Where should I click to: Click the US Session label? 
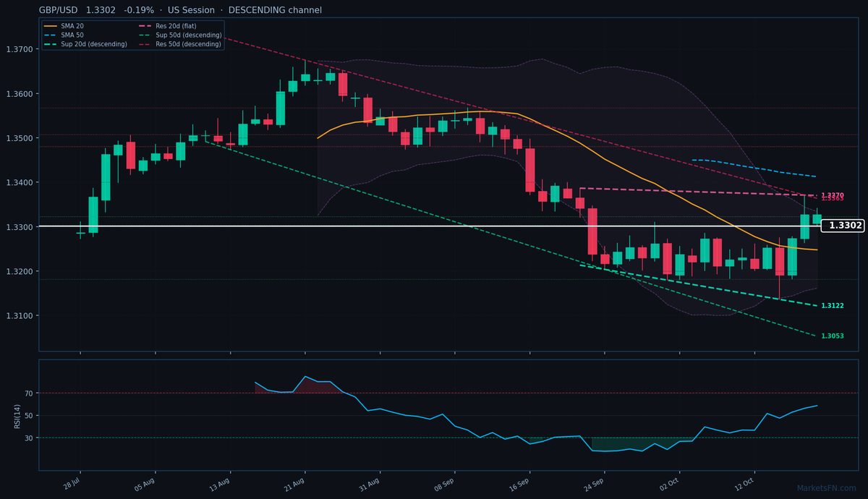pos(191,10)
